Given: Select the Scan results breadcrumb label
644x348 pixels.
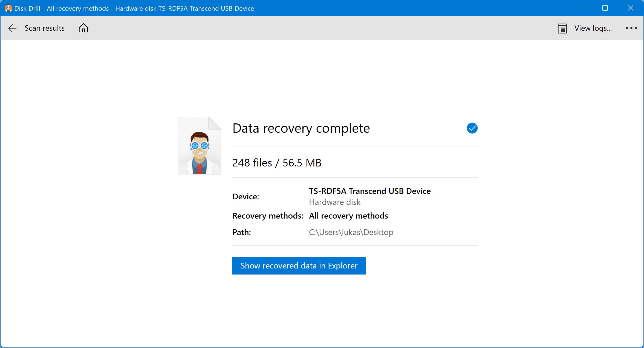Looking at the screenshot, I should point(44,28).
